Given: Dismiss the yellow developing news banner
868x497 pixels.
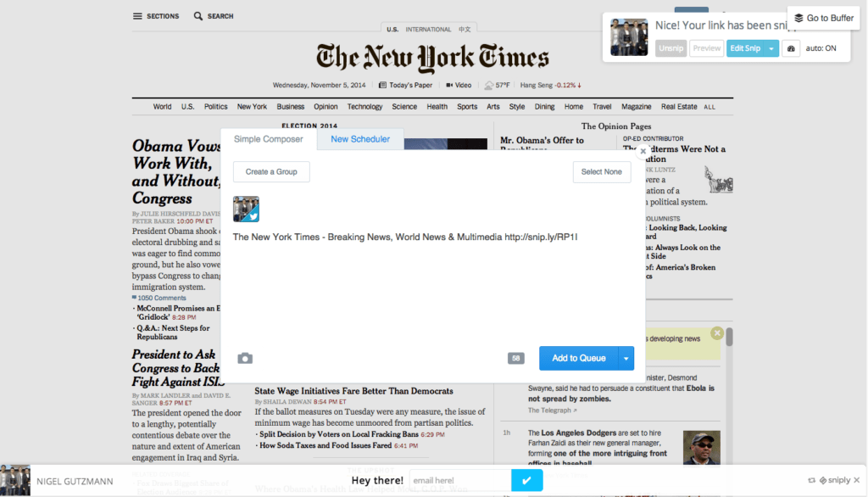Looking at the screenshot, I should click(717, 333).
